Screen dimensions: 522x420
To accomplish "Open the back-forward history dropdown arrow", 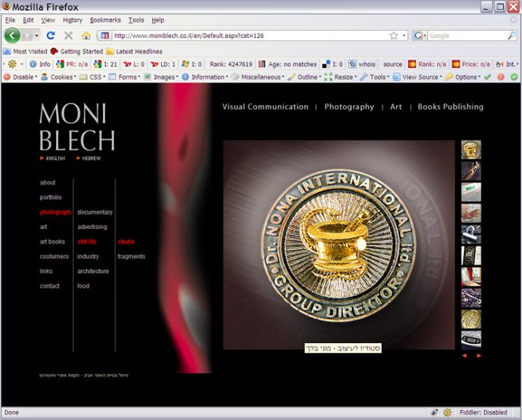I will pos(36,35).
